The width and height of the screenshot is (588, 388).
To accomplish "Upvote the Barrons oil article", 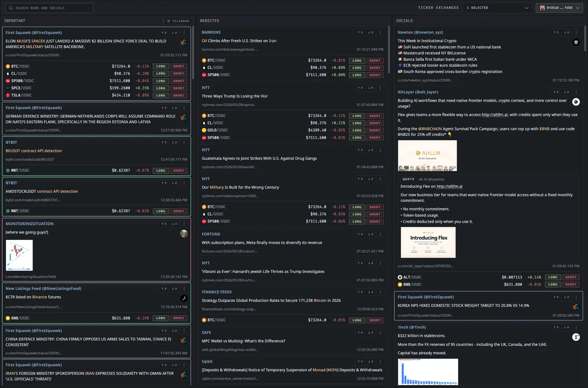I will [360, 33].
